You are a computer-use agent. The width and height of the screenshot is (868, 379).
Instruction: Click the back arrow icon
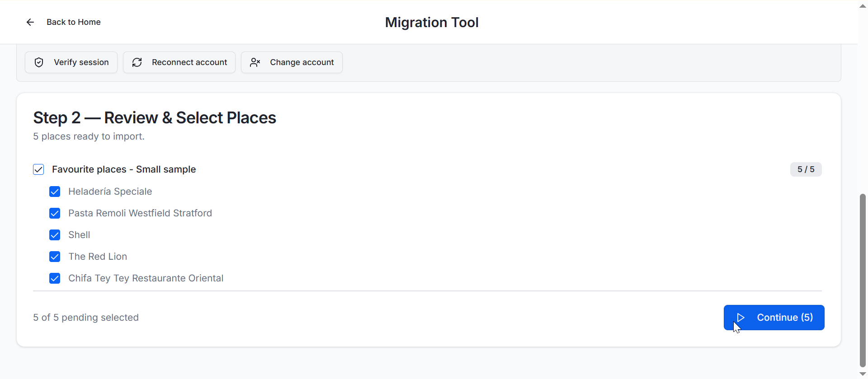pyautogui.click(x=30, y=22)
